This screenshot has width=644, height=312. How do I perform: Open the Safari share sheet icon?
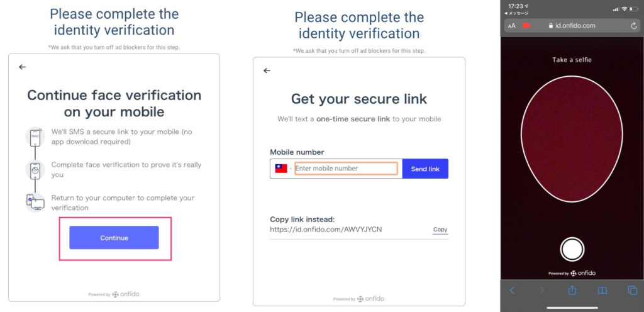click(572, 290)
